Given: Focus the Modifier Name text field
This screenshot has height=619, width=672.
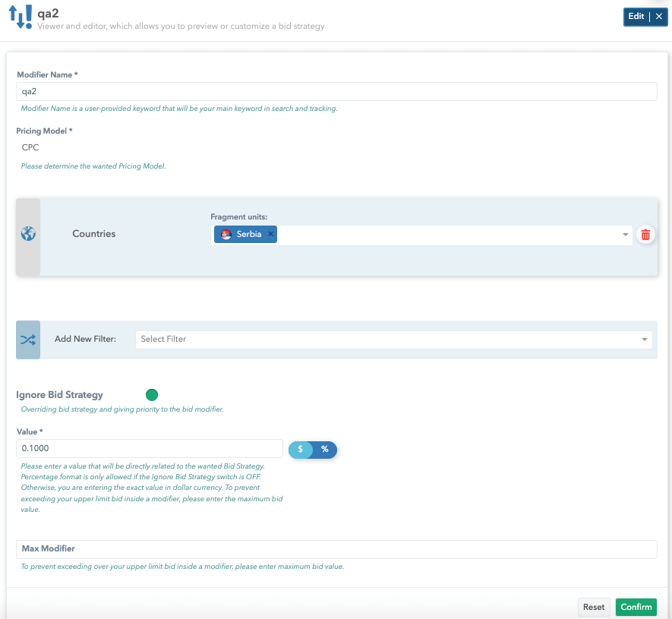Looking at the screenshot, I should pyautogui.click(x=336, y=91).
